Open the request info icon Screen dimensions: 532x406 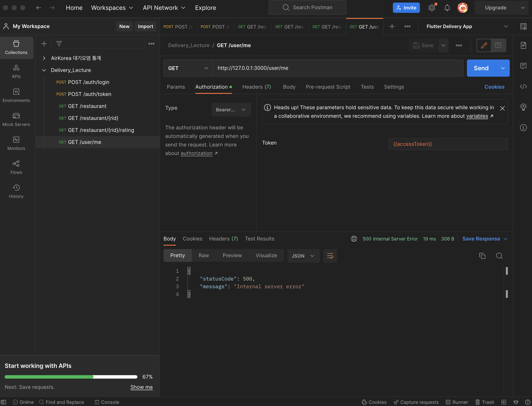[523, 128]
